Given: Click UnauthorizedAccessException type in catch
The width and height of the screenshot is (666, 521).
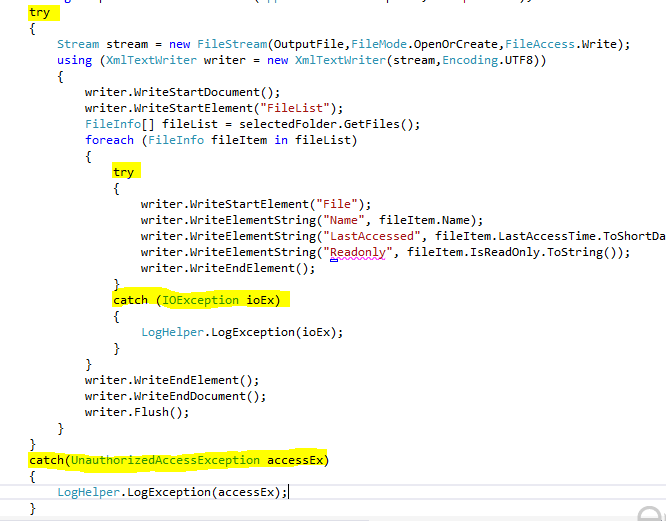Looking at the screenshot, I should tap(165, 460).
